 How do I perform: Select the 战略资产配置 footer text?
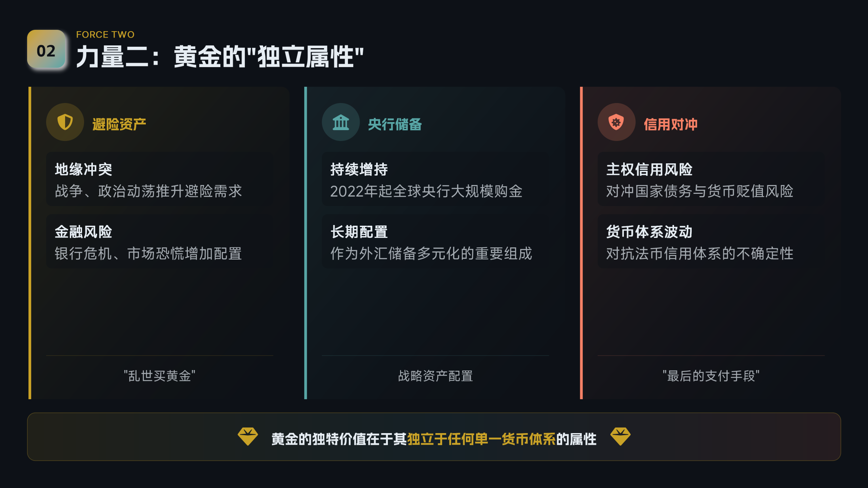pos(435,376)
